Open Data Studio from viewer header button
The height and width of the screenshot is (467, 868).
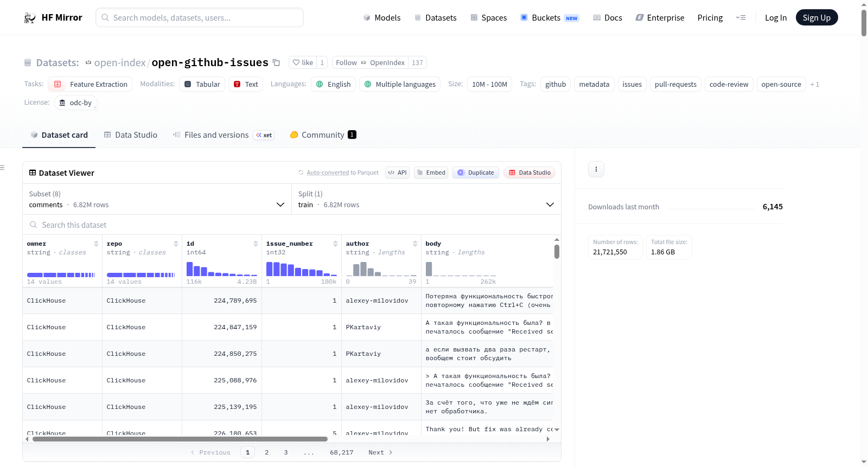(529, 172)
